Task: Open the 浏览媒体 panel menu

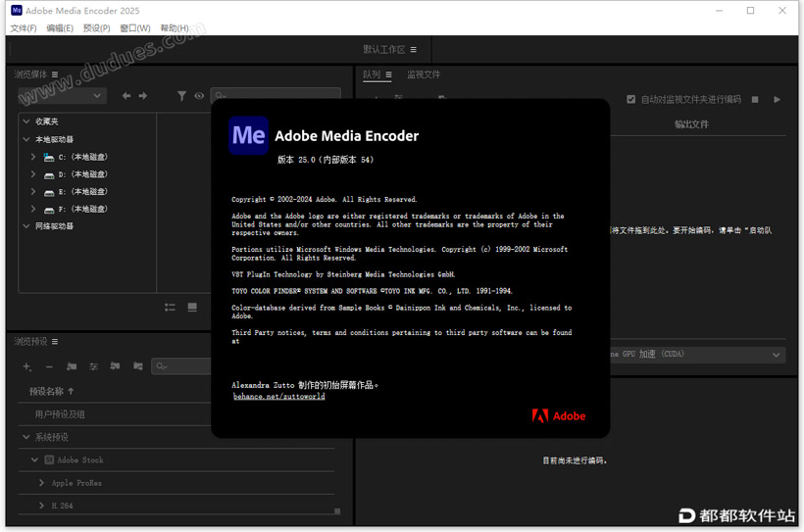Action: (55, 74)
